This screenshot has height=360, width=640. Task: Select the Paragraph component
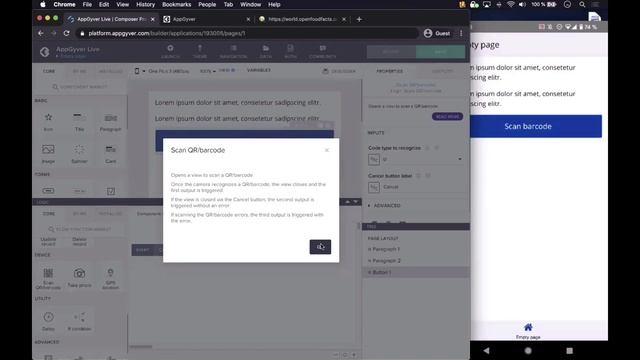click(x=110, y=122)
